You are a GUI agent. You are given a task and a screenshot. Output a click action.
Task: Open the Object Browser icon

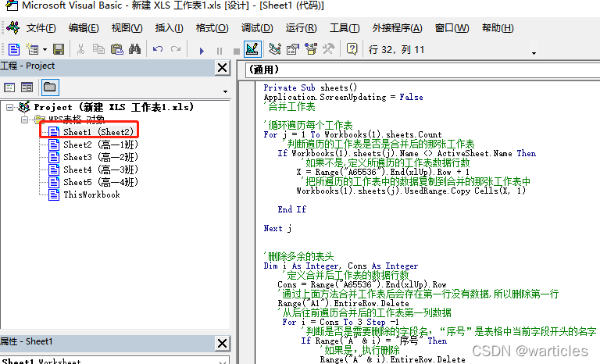click(x=311, y=49)
